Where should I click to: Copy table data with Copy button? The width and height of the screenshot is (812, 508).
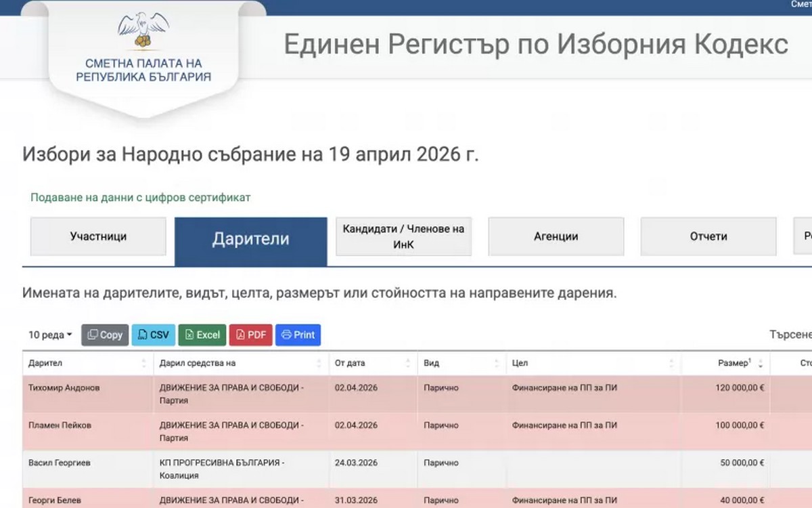coord(105,335)
